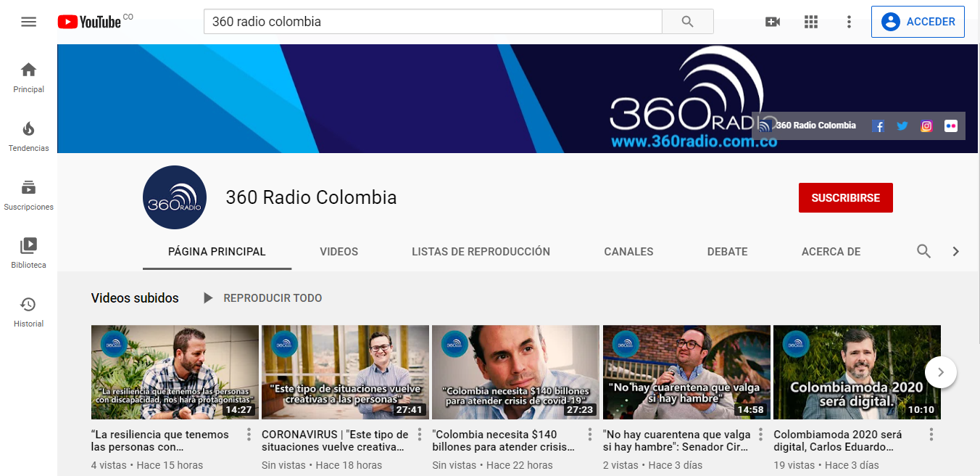980x476 pixels.
Task: Open Historial in the sidebar
Action: coord(28,312)
